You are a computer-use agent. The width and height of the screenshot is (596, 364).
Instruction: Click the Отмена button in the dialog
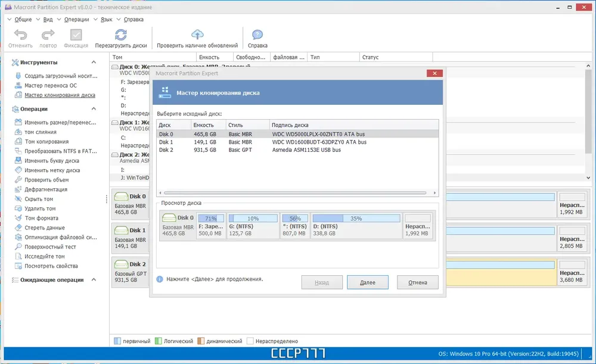pyautogui.click(x=418, y=282)
